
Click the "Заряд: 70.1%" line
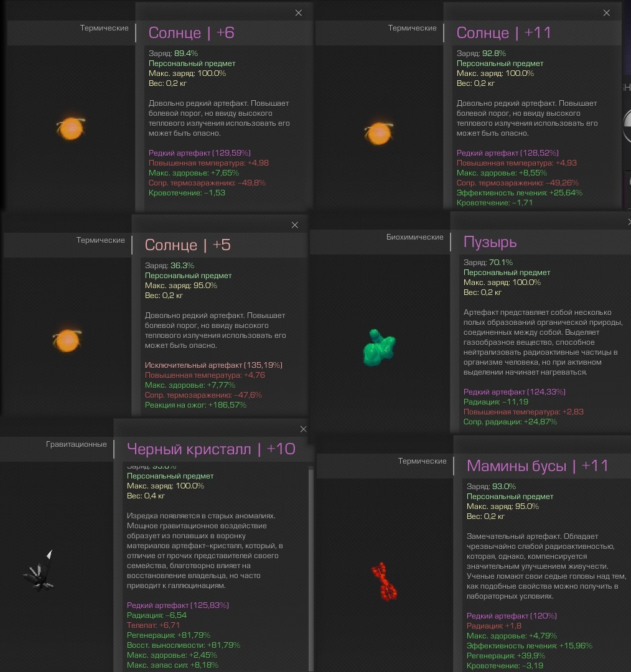pyautogui.click(x=488, y=263)
